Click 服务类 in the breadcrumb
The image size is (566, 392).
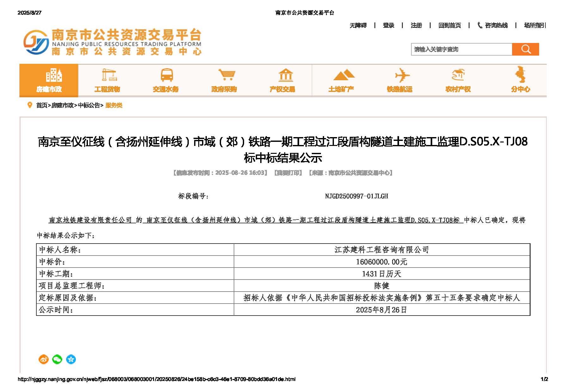(x=114, y=106)
